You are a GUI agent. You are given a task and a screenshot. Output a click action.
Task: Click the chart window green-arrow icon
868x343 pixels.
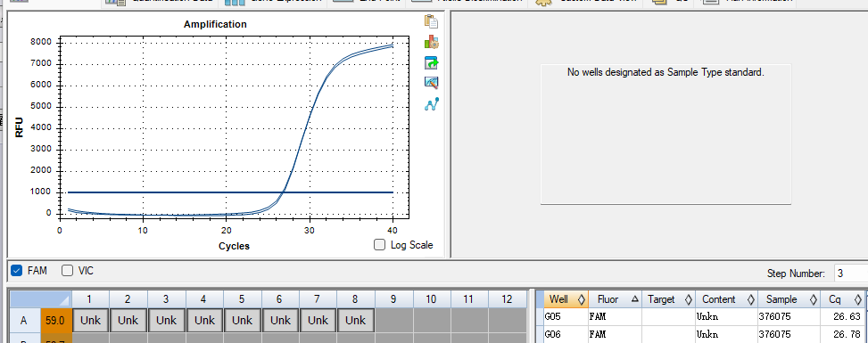pyautogui.click(x=431, y=62)
